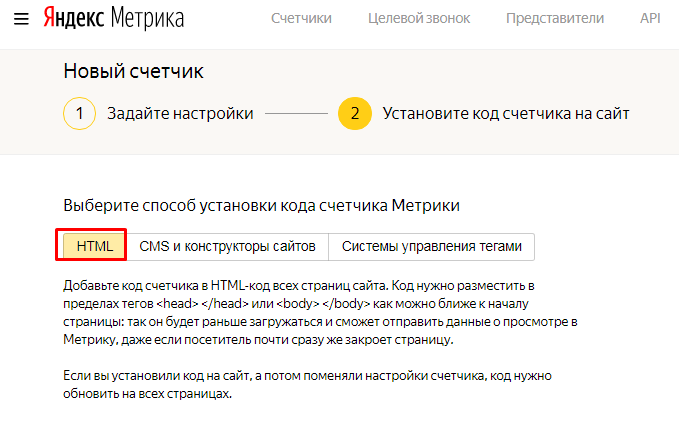Viewport: 679px width, 441px height.
Task: Click the paragraph starting Если вы установили
Action: click(308, 384)
